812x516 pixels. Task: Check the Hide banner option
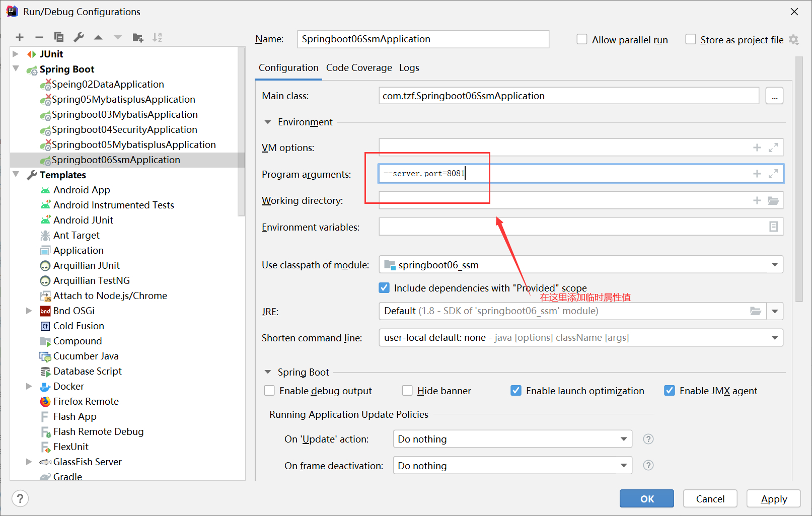pos(407,391)
